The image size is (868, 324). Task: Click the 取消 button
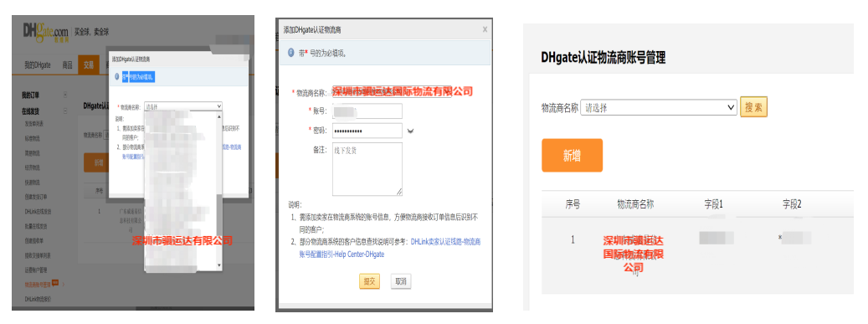pyautogui.click(x=401, y=281)
